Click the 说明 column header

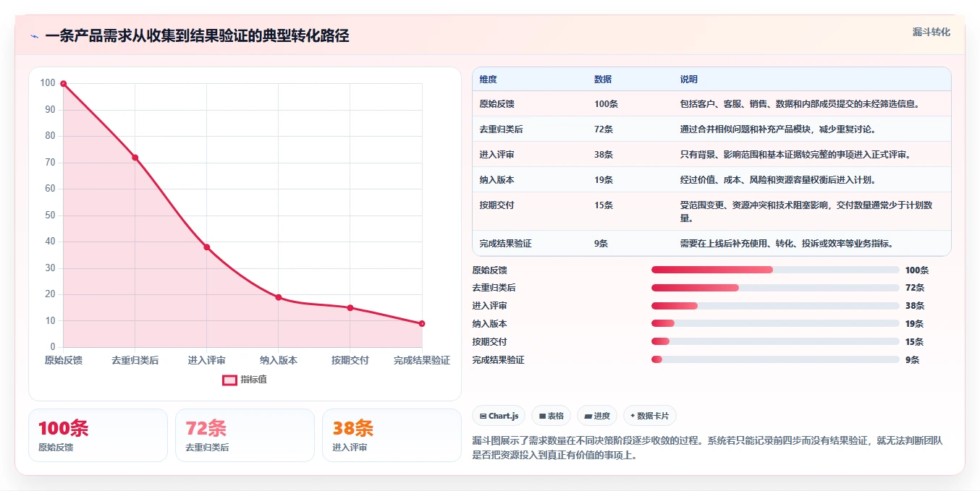(688, 80)
